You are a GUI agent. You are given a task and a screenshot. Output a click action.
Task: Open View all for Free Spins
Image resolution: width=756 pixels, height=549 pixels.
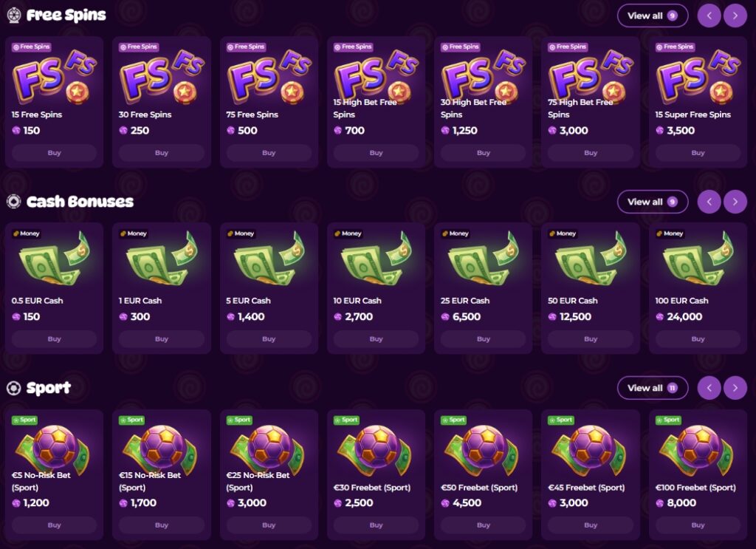[x=653, y=16]
